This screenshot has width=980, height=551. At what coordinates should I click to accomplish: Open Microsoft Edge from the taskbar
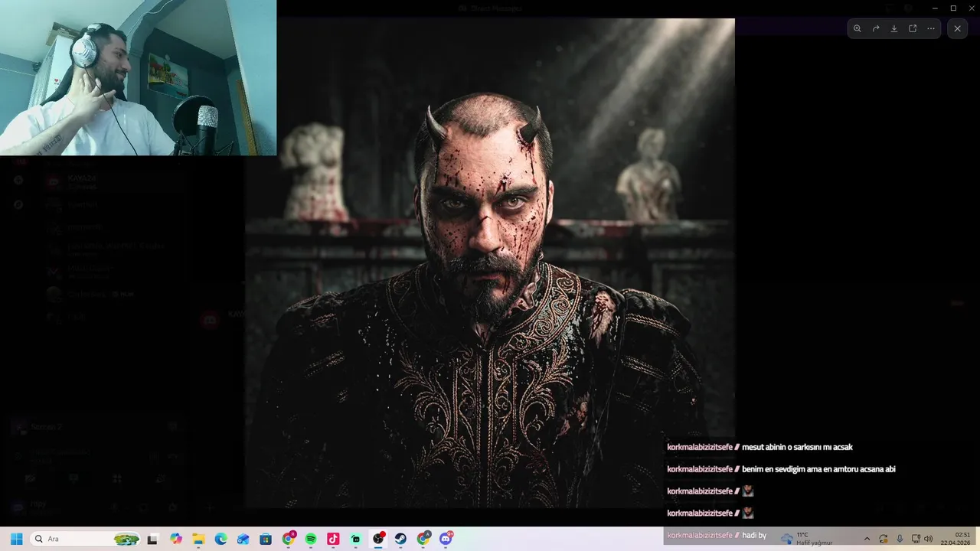220,539
